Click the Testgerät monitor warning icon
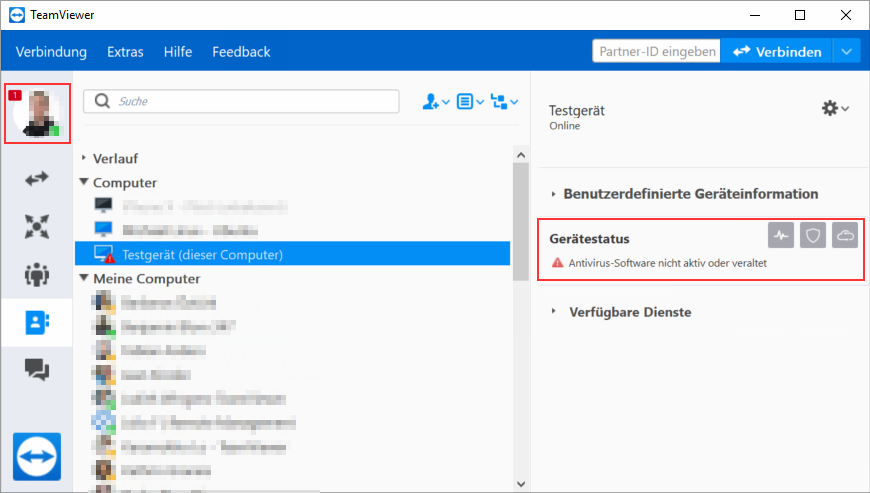The image size is (870, 493). coord(104,254)
